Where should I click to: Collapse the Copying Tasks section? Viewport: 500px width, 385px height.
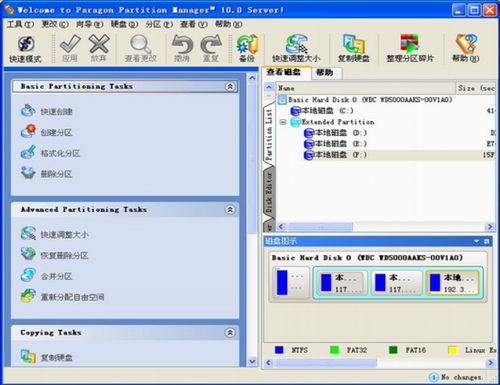point(230,332)
